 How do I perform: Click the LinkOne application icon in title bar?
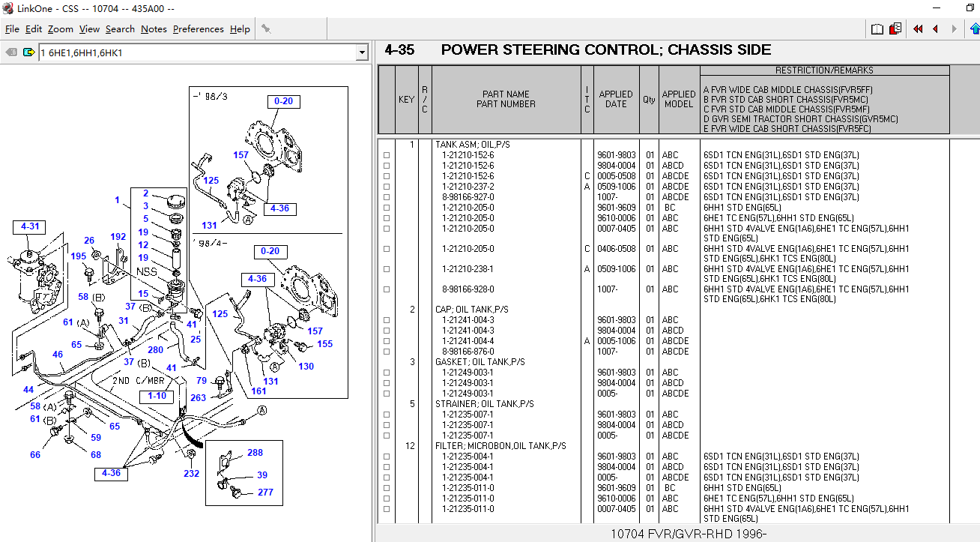coord(7,7)
